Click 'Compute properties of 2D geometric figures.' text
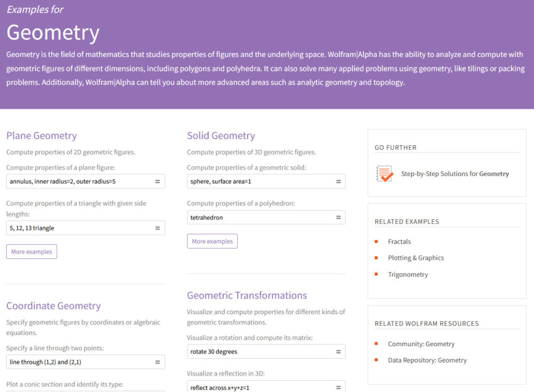 pos(71,152)
